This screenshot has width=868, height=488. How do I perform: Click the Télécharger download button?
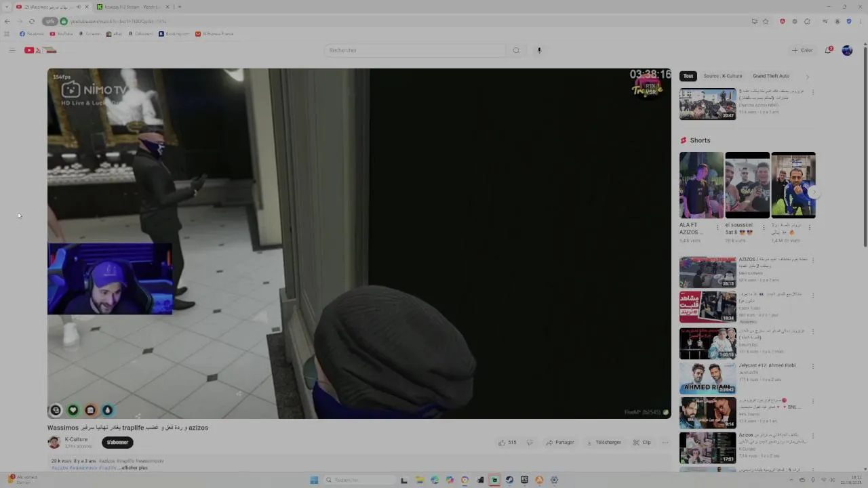click(x=603, y=443)
